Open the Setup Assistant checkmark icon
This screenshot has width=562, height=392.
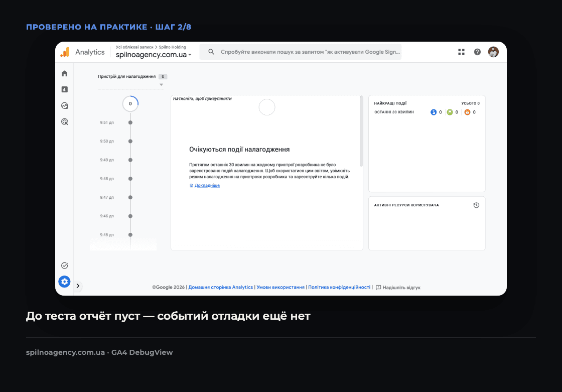coord(65,266)
